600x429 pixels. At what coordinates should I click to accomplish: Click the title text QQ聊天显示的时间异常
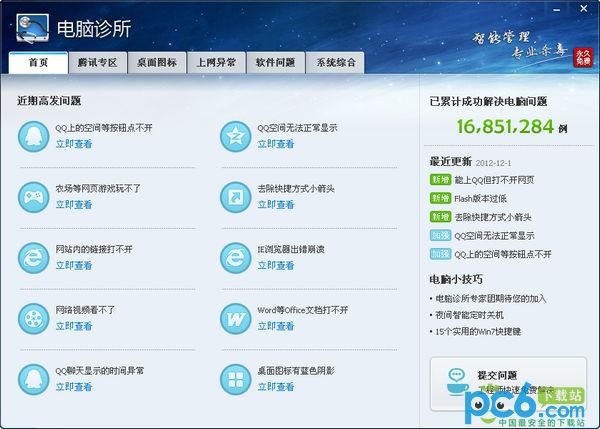[100, 370]
